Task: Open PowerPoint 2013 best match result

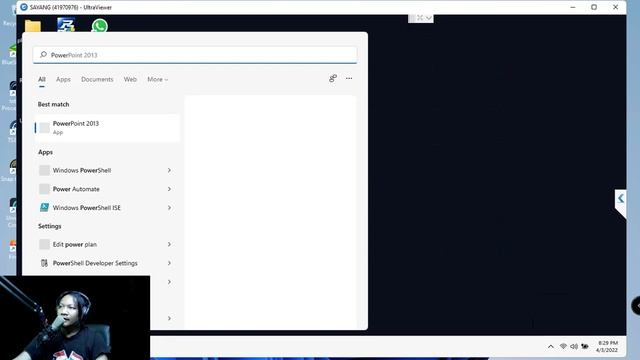Action: [x=107, y=128]
